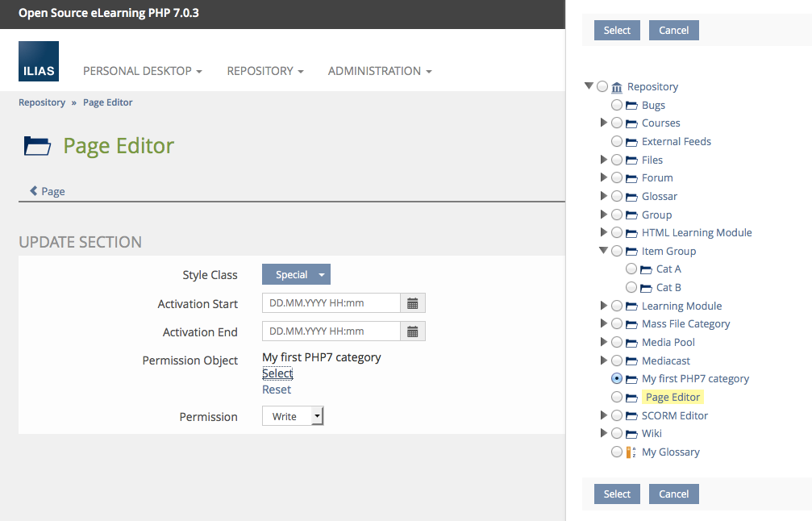Screen dimensions: 812x521
Task: Open the Special style class dropdown
Action: click(x=296, y=275)
